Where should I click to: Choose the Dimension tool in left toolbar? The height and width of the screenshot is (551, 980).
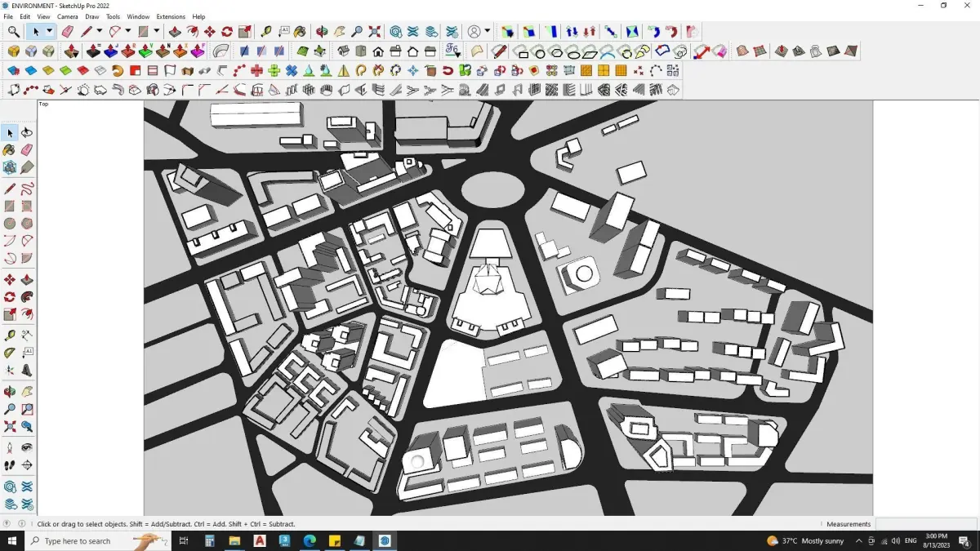pyautogui.click(x=27, y=335)
